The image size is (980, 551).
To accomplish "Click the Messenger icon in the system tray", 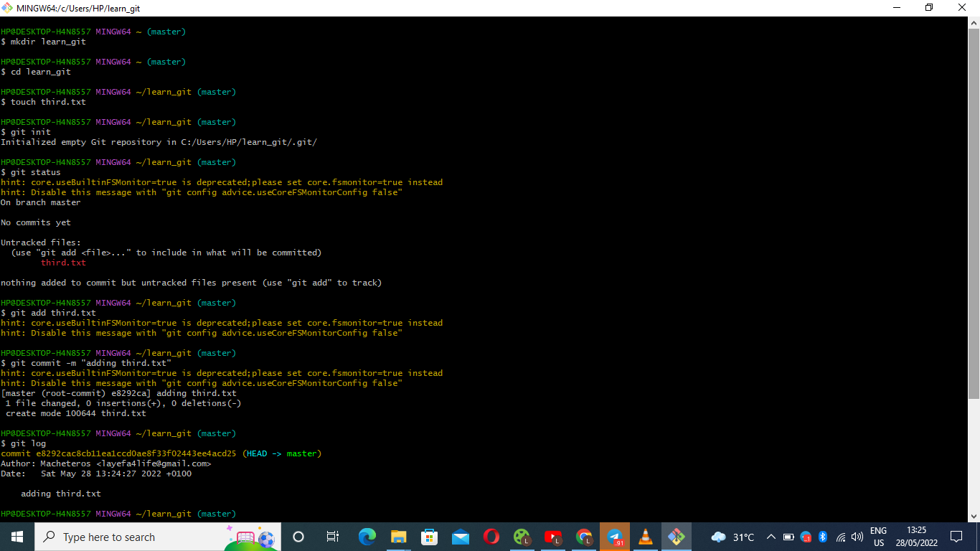I will [x=806, y=537].
